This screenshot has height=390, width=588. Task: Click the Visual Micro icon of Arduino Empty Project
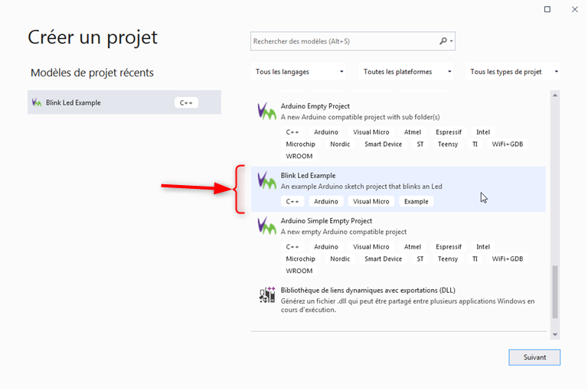[266, 112]
